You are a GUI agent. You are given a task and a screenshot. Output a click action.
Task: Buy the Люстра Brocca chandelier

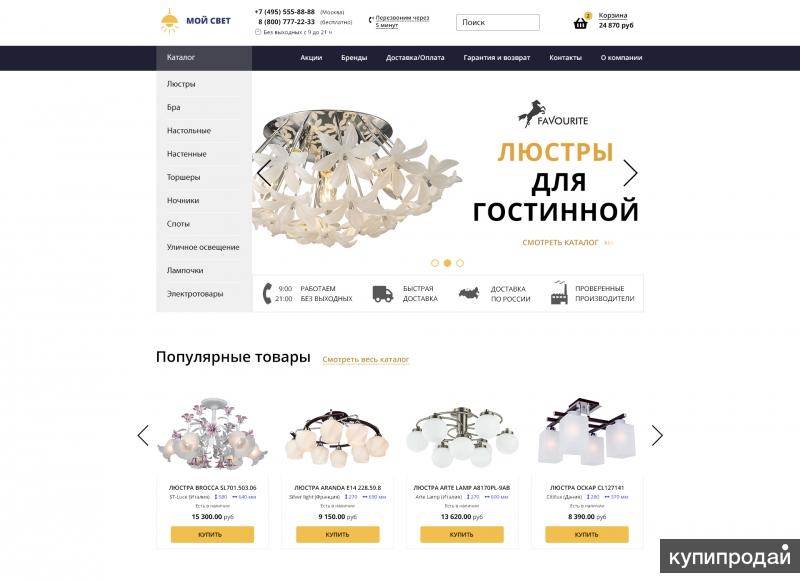[212, 534]
